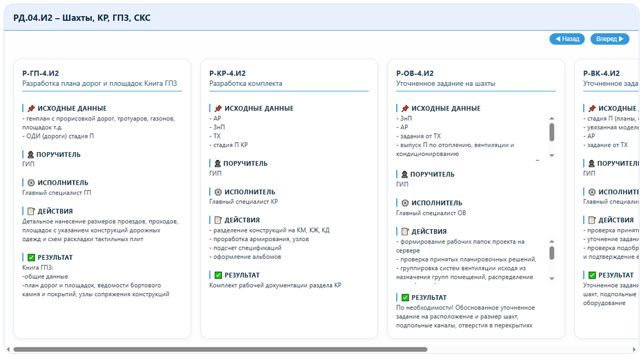644x358 pixels.
Task: Click up arrow of Р-ОВ-4.И2 Действия scrollbar
Action: [x=552, y=242]
